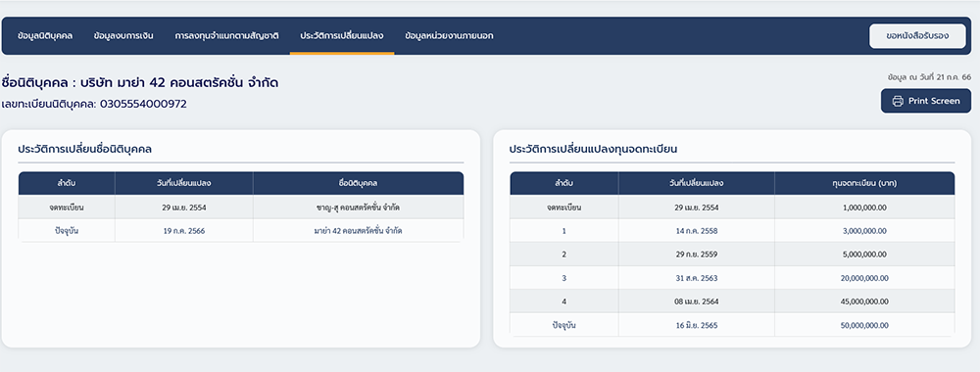
Task: Click the ขอหนังสือรับรอง button
Action: pyautogui.click(x=917, y=36)
